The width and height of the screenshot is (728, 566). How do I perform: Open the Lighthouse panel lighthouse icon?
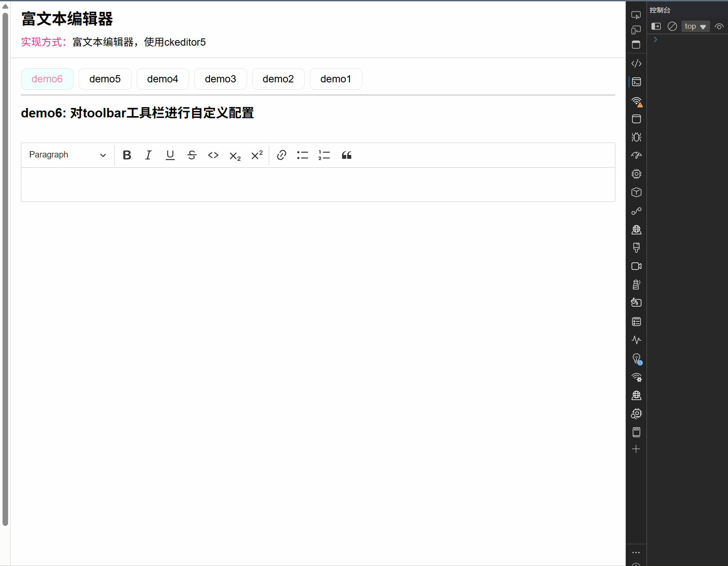coord(636,285)
